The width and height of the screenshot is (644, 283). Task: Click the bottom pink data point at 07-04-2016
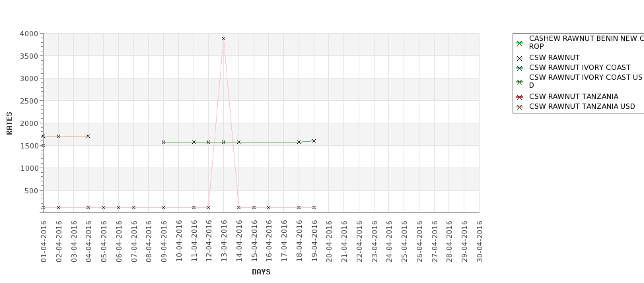pos(133,208)
